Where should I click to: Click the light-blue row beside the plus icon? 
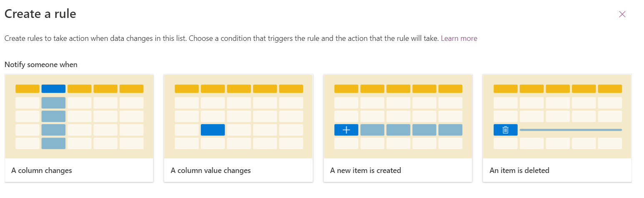411,130
